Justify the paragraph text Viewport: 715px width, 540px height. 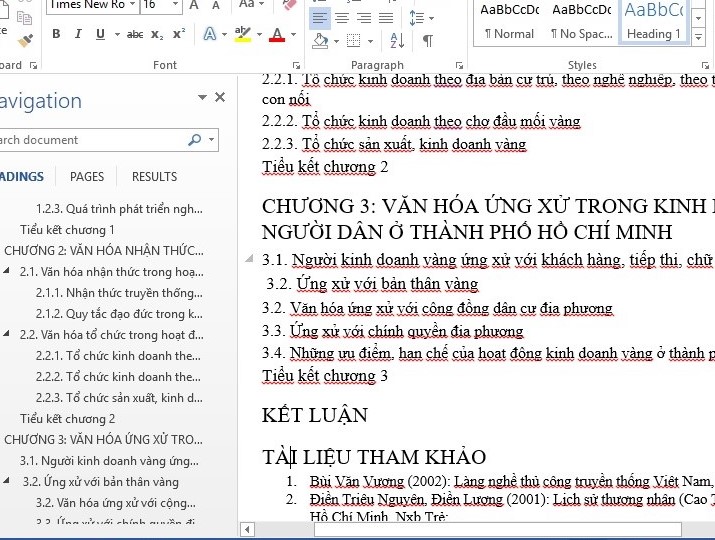tap(386, 18)
